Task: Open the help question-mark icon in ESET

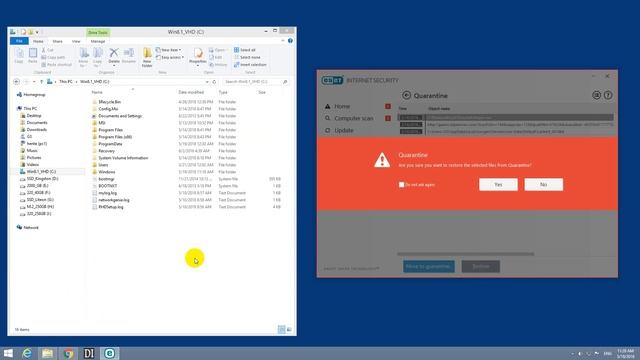Action: pos(608,95)
